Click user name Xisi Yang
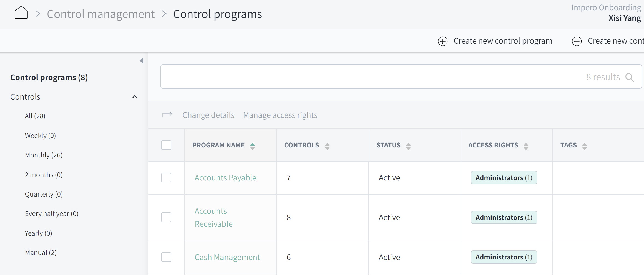Image resolution: width=644 pixels, height=275 pixels. (625, 18)
